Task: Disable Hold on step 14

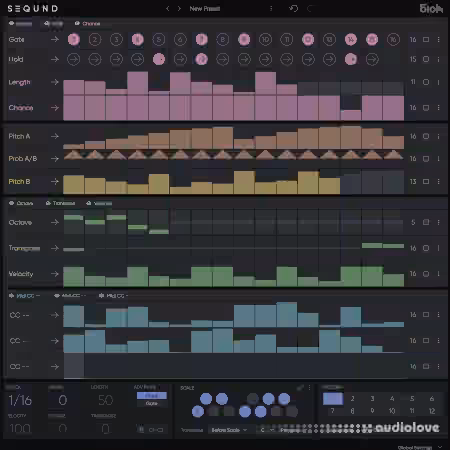Action: [351, 59]
